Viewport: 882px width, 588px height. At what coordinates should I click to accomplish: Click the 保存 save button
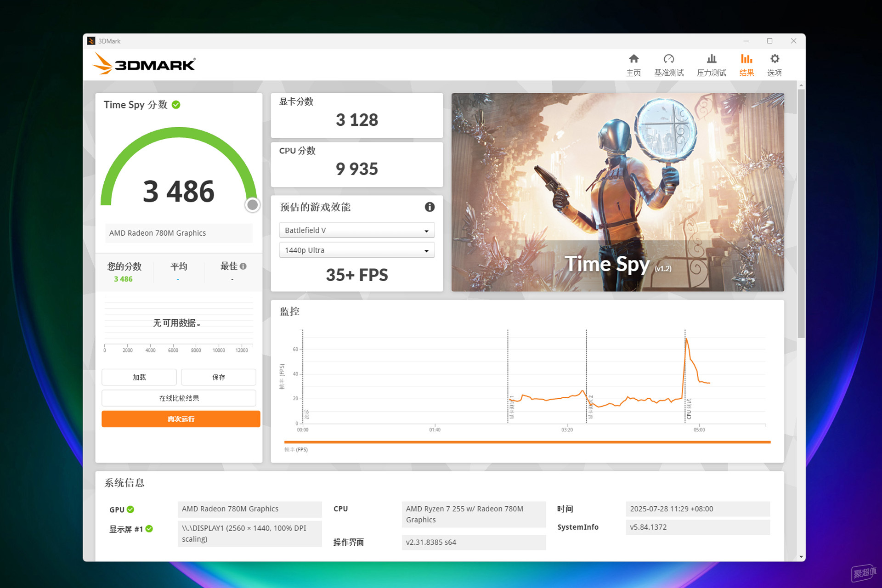tap(219, 377)
